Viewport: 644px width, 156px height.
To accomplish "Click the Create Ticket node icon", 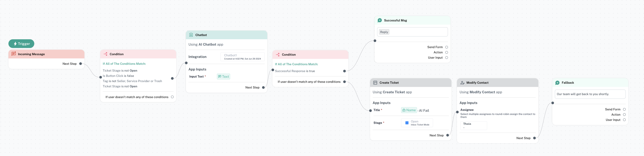I will click(x=375, y=83).
